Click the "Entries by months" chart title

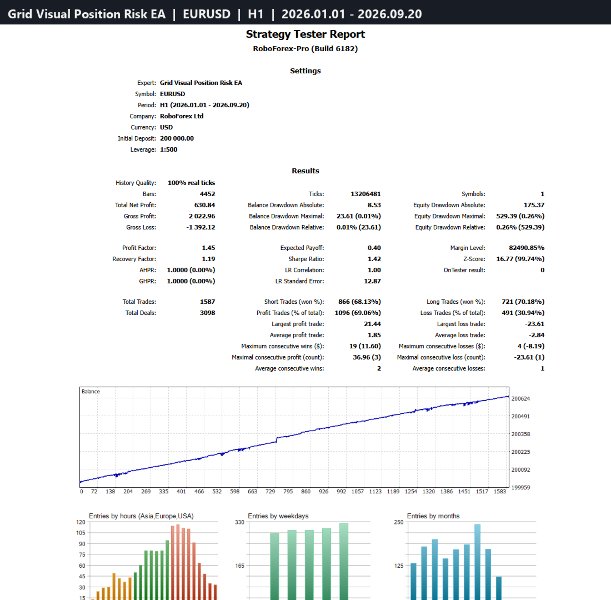433,516
